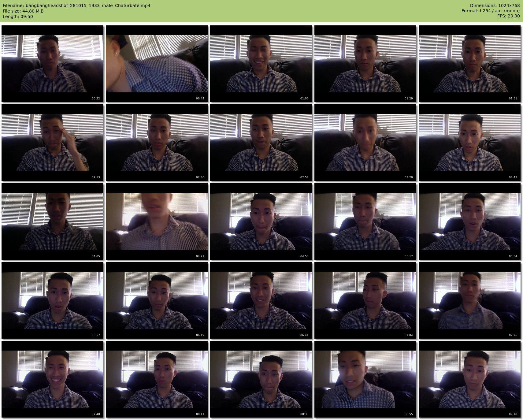Choose the thumbnail marked 02:58

(261, 143)
